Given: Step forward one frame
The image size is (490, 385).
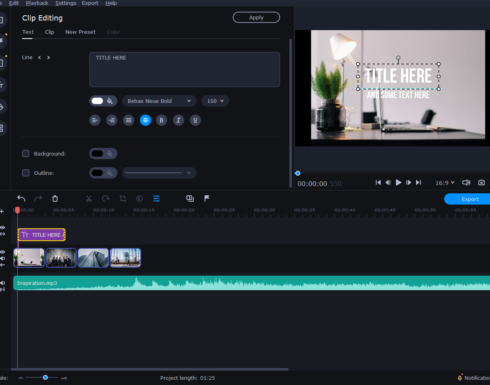Looking at the screenshot, I should pos(408,183).
